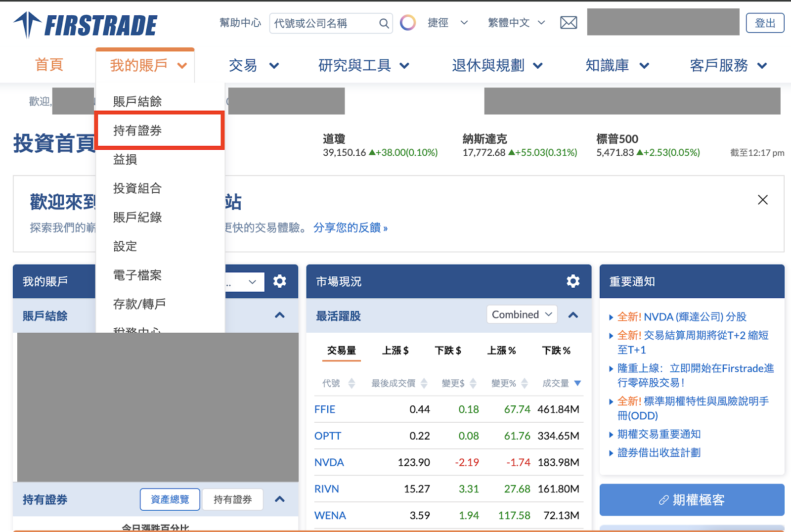Sort by 最後成交價 column arrows
The height and width of the screenshot is (532, 791).
coord(424,383)
